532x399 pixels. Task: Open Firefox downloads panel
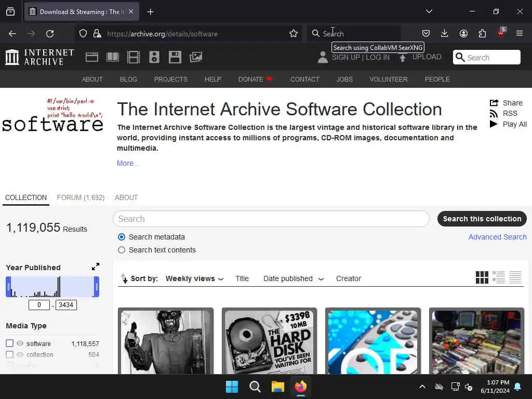(445, 33)
